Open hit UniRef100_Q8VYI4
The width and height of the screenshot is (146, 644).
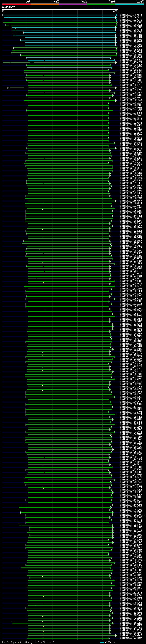[131, 30]
